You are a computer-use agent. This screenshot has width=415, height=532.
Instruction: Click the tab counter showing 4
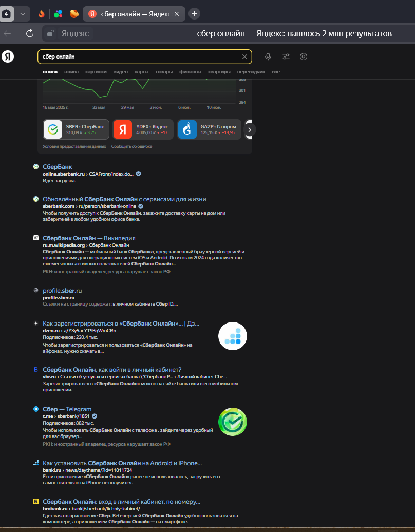tap(7, 14)
